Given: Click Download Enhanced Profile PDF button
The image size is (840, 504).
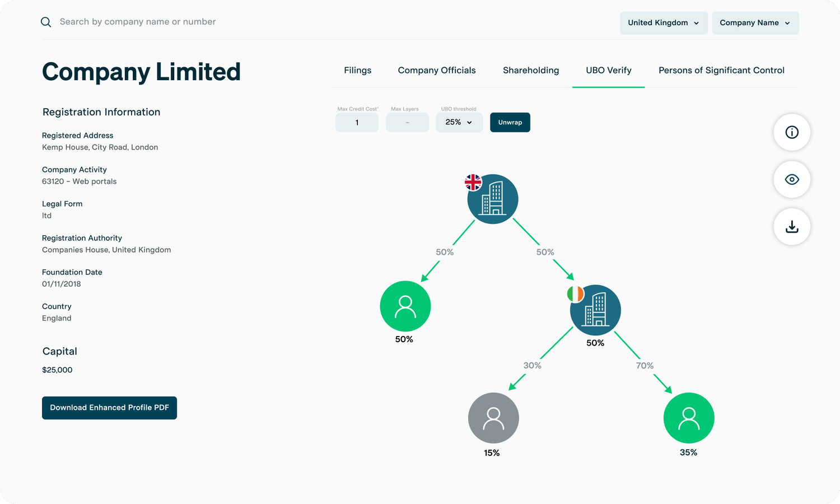Looking at the screenshot, I should point(109,408).
